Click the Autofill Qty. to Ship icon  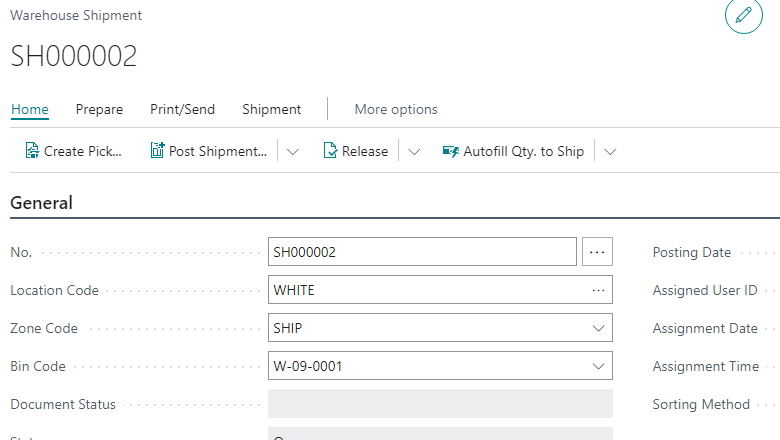click(451, 151)
